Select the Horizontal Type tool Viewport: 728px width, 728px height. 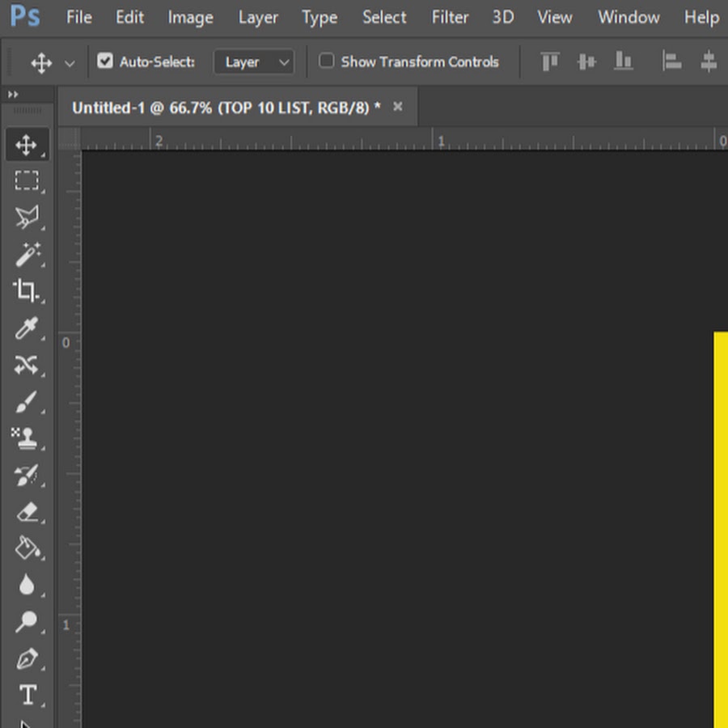point(27,695)
